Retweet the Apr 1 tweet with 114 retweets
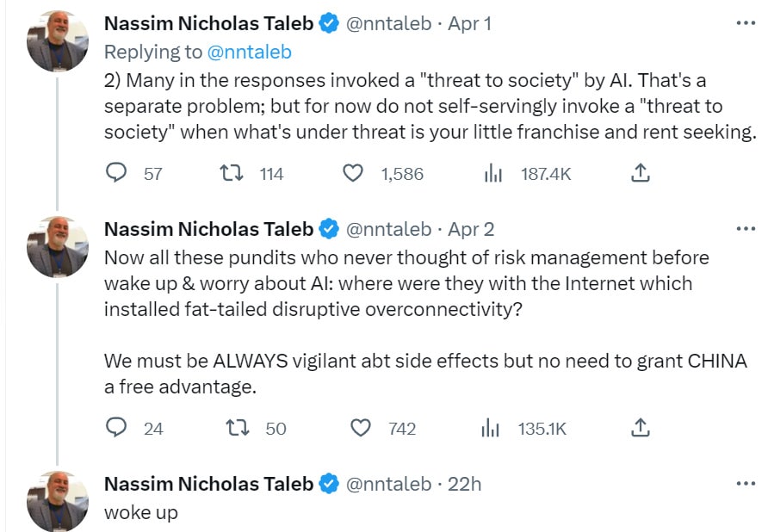Screen dimensions: 768x532 [x=232, y=174]
